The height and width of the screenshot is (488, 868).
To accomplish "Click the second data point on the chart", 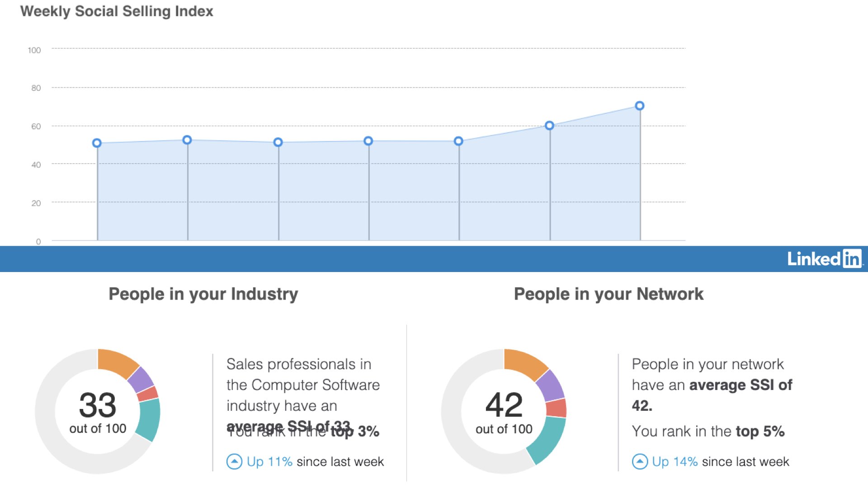I will [x=187, y=140].
